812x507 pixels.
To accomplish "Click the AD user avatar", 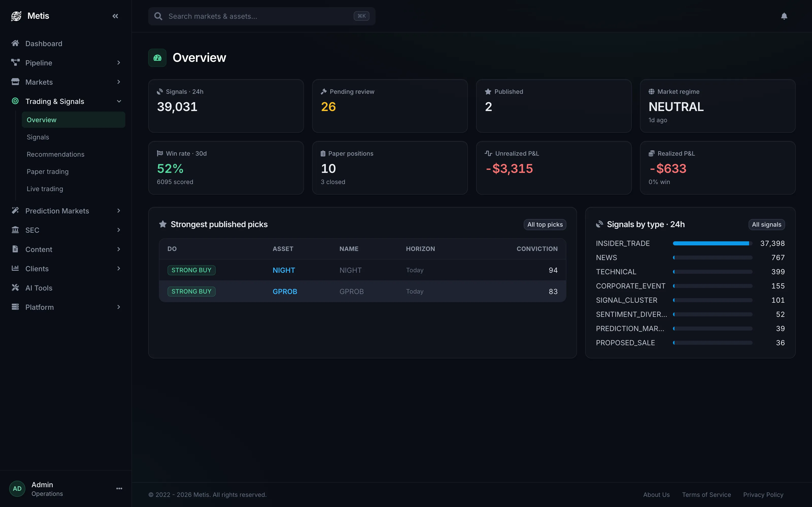I will tap(17, 488).
